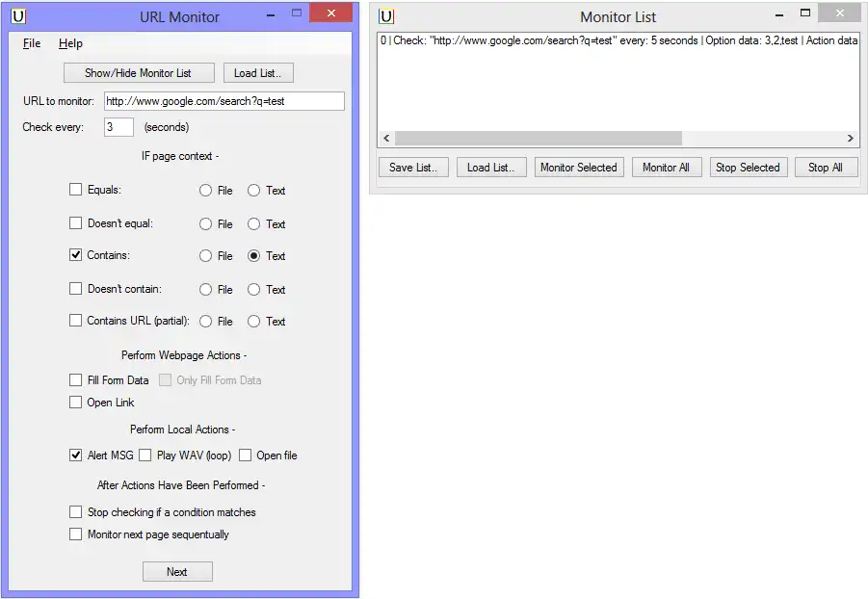The width and height of the screenshot is (868, 599).
Task: Click Show/Hide Monitor List button
Action: click(139, 72)
